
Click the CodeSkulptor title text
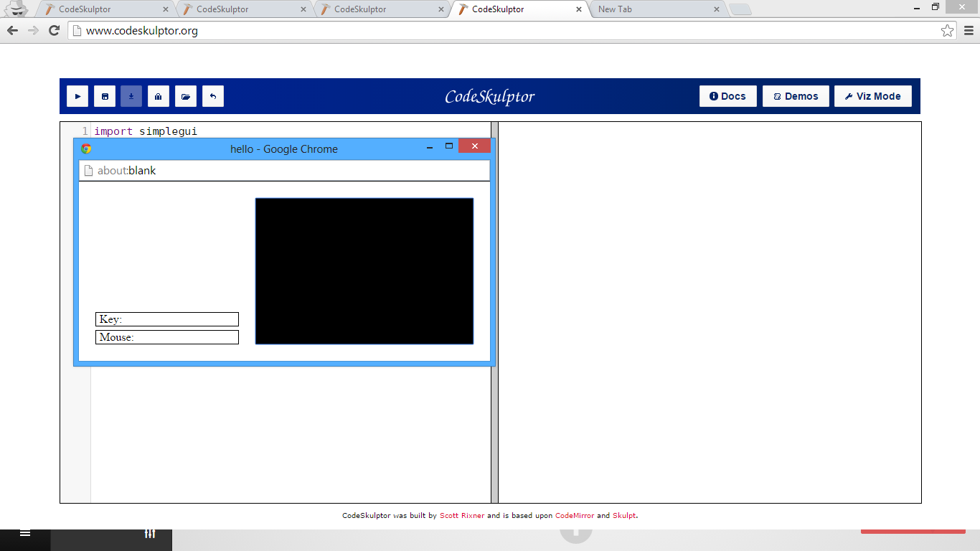(490, 96)
